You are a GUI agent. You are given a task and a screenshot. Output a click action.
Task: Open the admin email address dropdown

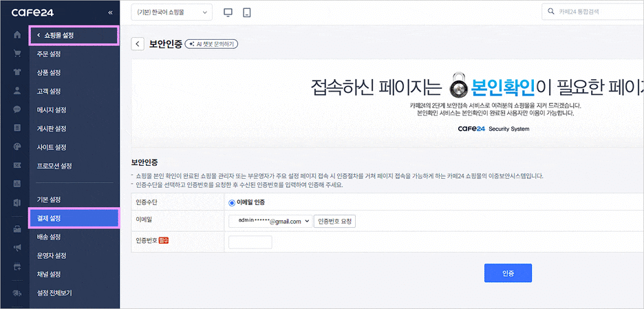(270, 221)
